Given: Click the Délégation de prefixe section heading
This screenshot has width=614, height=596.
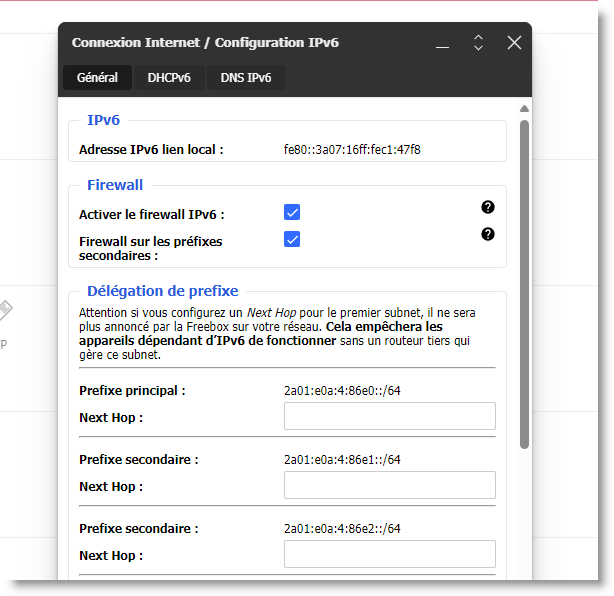Looking at the screenshot, I should click(162, 291).
